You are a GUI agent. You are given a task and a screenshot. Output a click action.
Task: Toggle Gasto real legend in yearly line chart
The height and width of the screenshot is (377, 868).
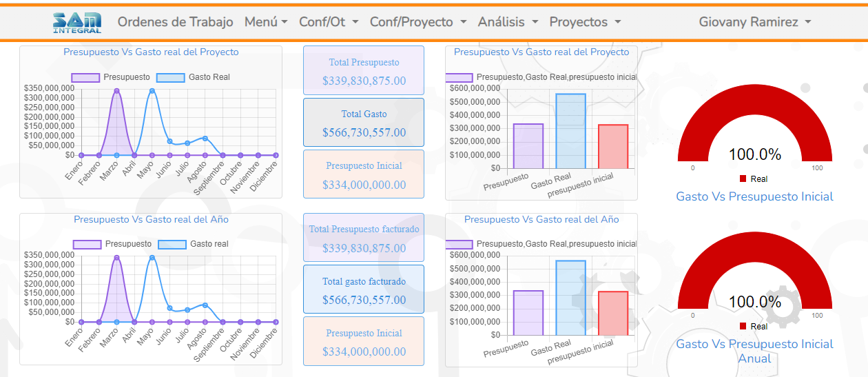point(194,244)
